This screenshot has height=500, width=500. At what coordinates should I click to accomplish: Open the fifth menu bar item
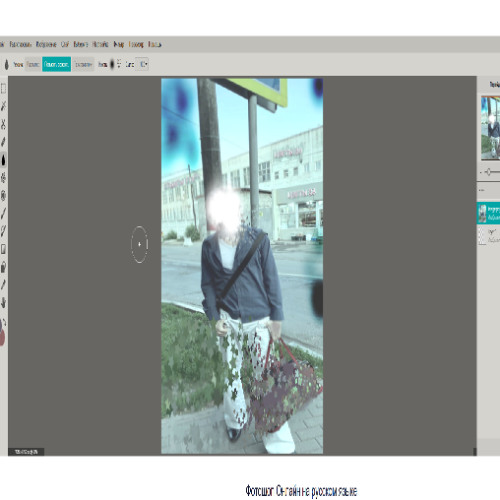[x=81, y=44]
